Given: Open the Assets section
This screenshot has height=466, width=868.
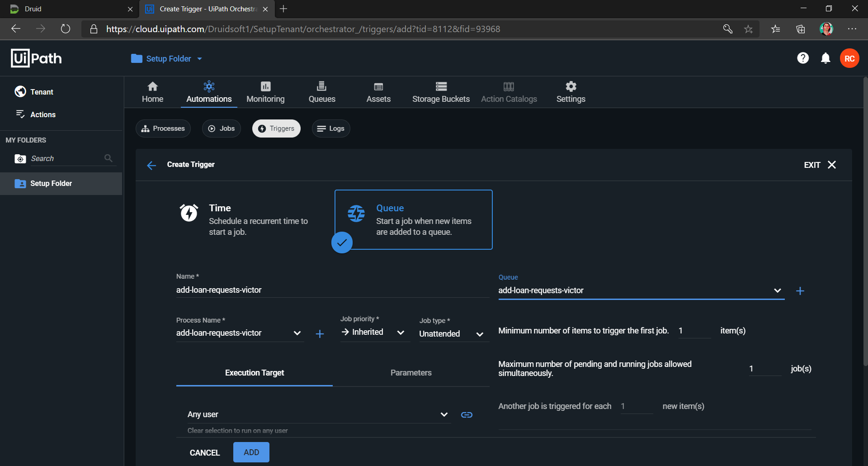Looking at the screenshot, I should click(x=378, y=92).
